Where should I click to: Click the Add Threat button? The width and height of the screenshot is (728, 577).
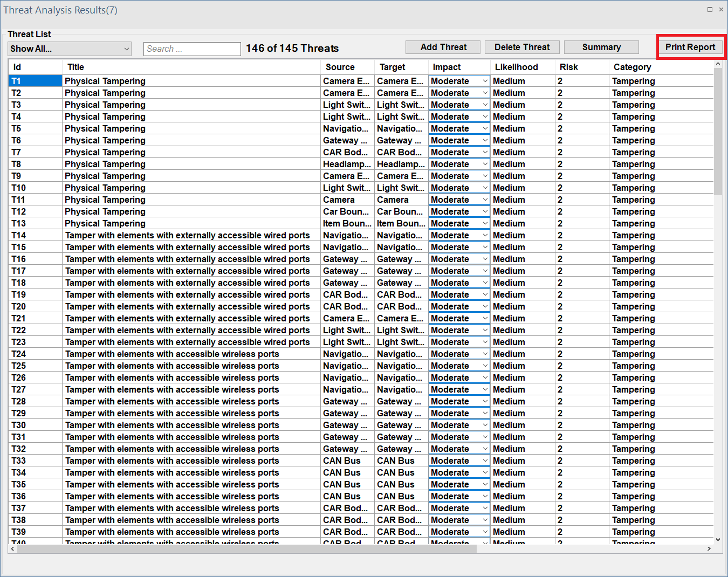[x=443, y=47]
